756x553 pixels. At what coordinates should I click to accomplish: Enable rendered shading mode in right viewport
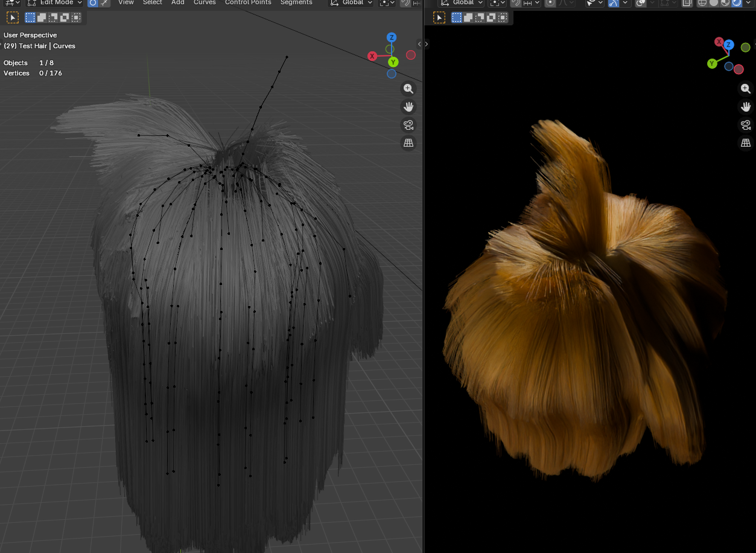tap(736, 3)
